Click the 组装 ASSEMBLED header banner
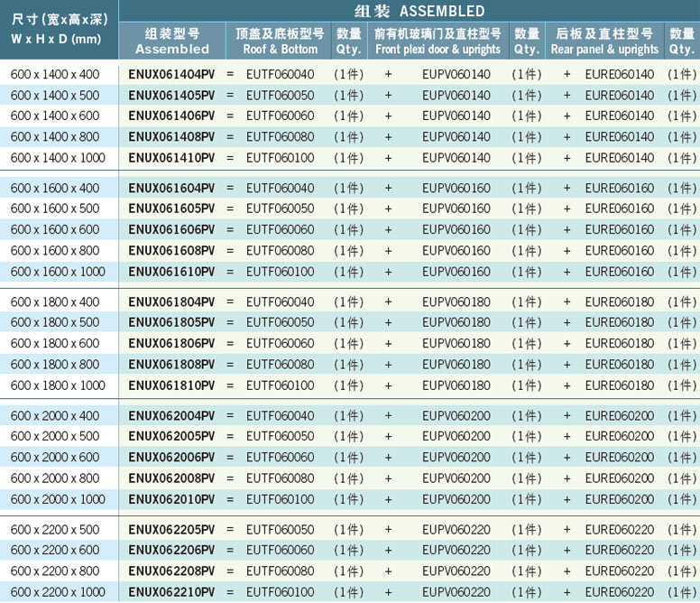Screen dimensions: 700x603 click(419, 11)
